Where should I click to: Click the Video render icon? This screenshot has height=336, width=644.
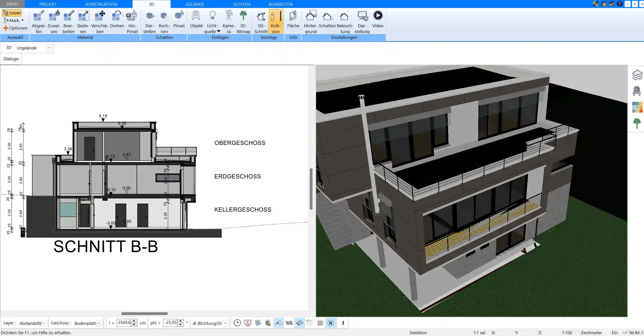(378, 15)
